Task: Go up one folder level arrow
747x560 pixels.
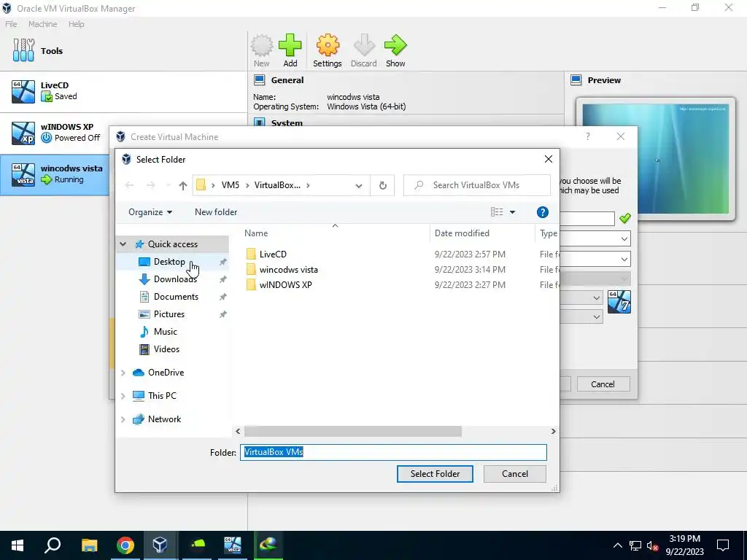Action: [183, 186]
